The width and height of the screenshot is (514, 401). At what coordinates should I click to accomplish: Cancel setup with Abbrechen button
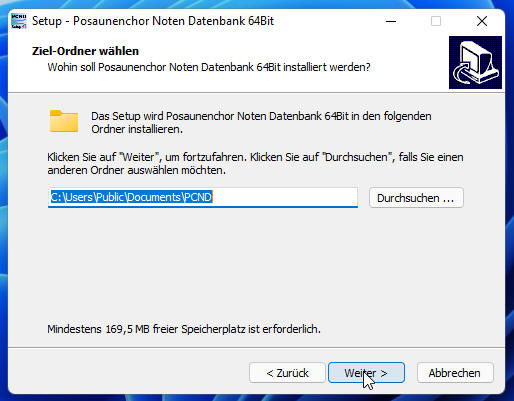(x=455, y=373)
